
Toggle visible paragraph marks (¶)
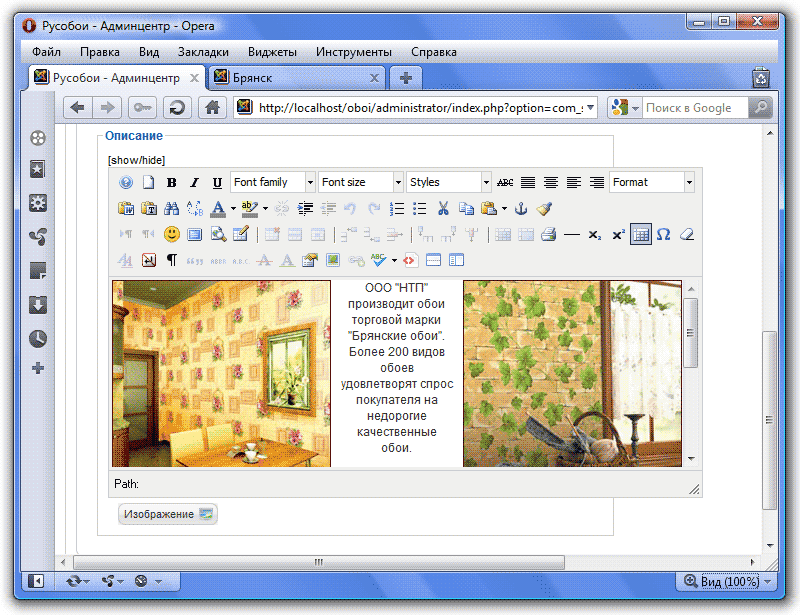coord(171,261)
